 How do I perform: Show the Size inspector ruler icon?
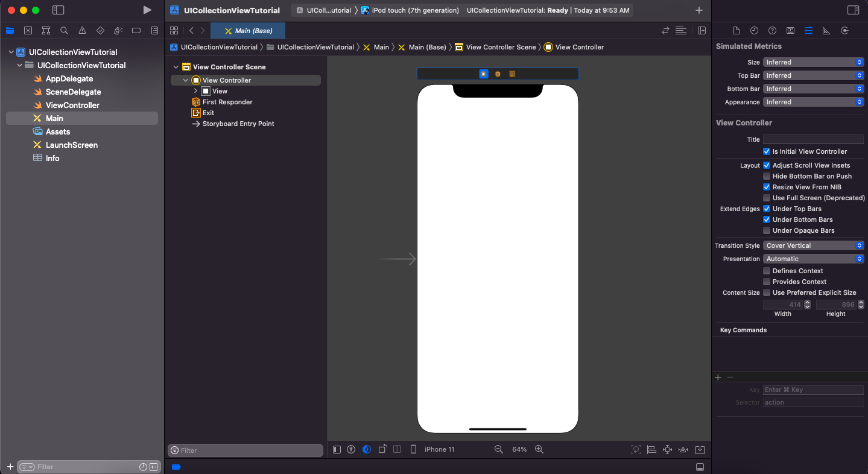[x=826, y=31]
